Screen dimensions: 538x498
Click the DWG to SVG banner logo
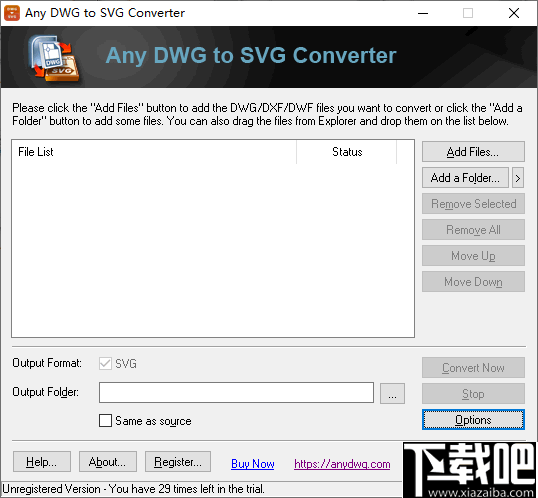[55, 58]
